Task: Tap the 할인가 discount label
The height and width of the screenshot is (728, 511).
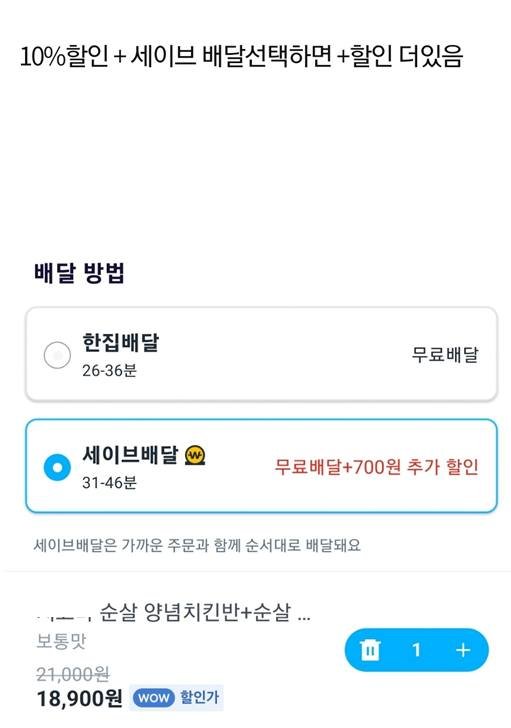Action: click(x=199, y=697)
